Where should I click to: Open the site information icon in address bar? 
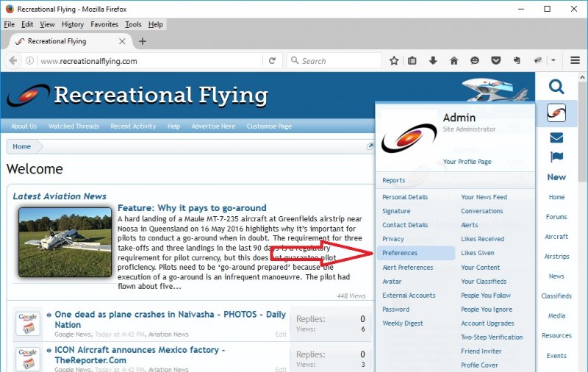[29, 61]
